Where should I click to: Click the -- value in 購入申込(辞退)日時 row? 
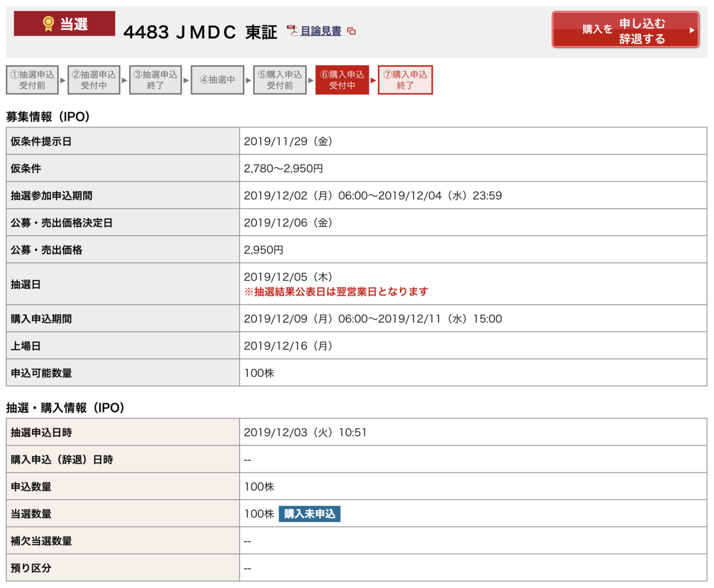(x=248, y=460)
